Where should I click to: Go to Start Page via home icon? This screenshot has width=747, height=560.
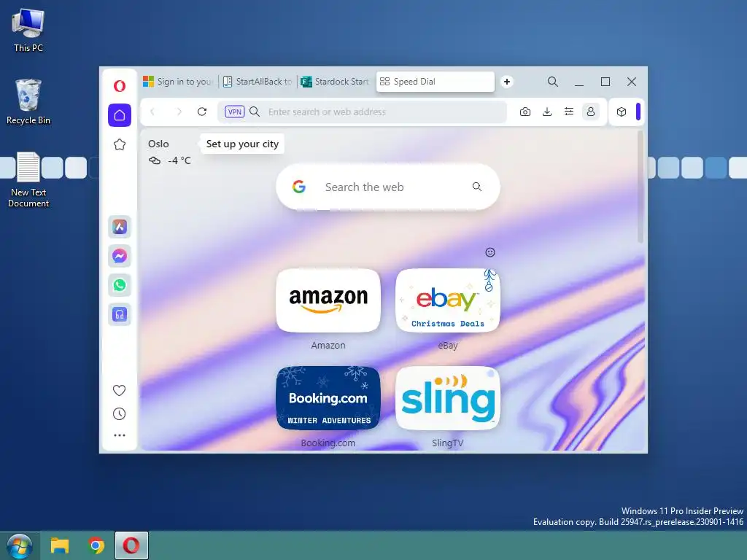[x=120, y=115]
